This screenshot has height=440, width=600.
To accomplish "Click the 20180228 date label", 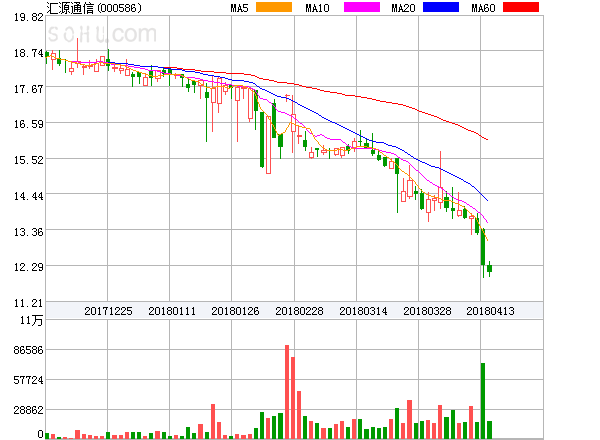I will click(x=299, y=311).
